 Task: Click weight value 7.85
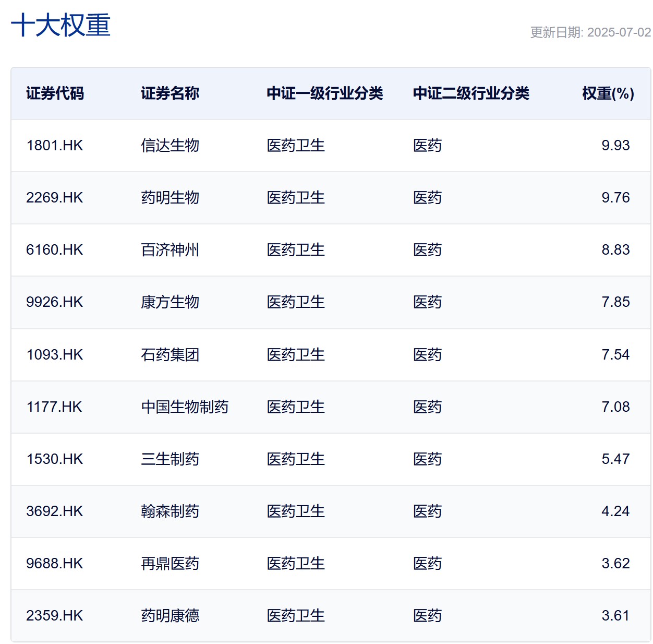[615, 302]
